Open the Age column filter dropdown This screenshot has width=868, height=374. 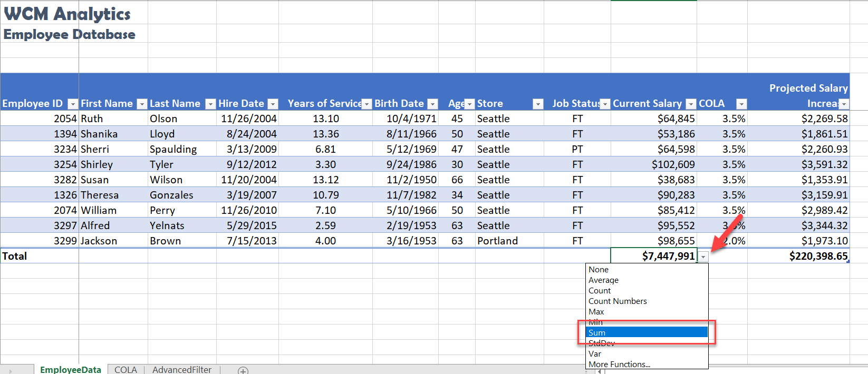(x=469, y=104)
